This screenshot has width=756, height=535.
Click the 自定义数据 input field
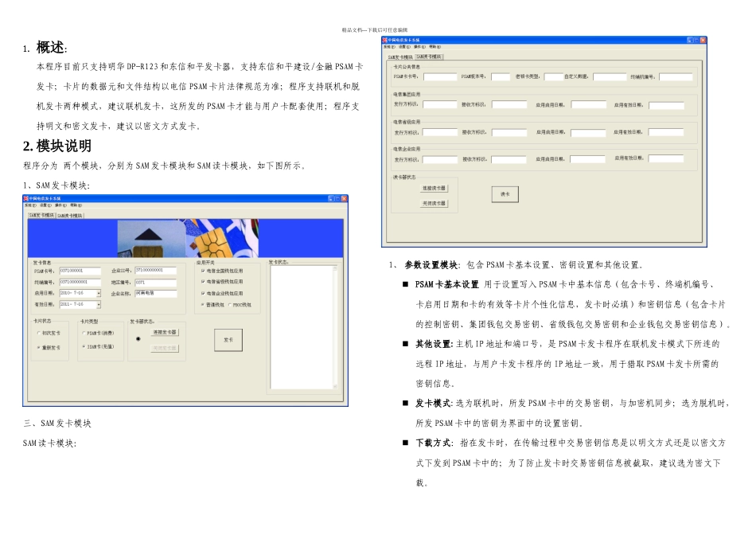610,76
